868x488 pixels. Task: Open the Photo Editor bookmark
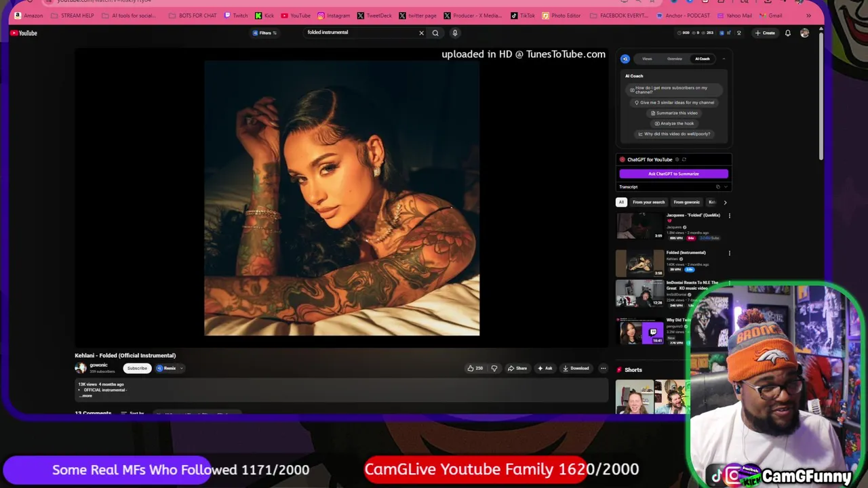561,15
